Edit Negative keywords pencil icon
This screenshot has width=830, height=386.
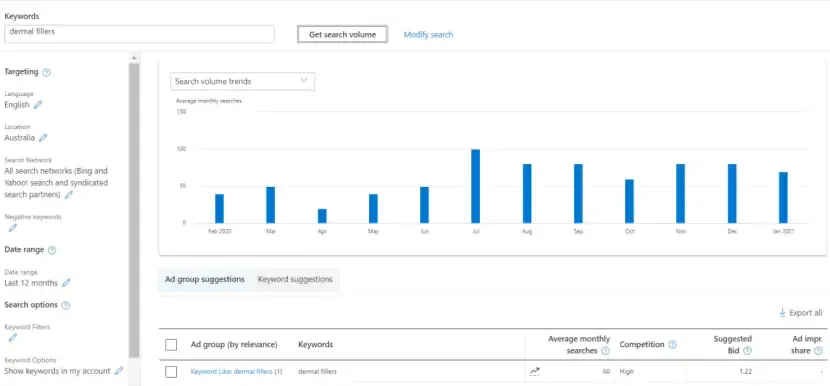pyautogui.click(x=13, y=228)
